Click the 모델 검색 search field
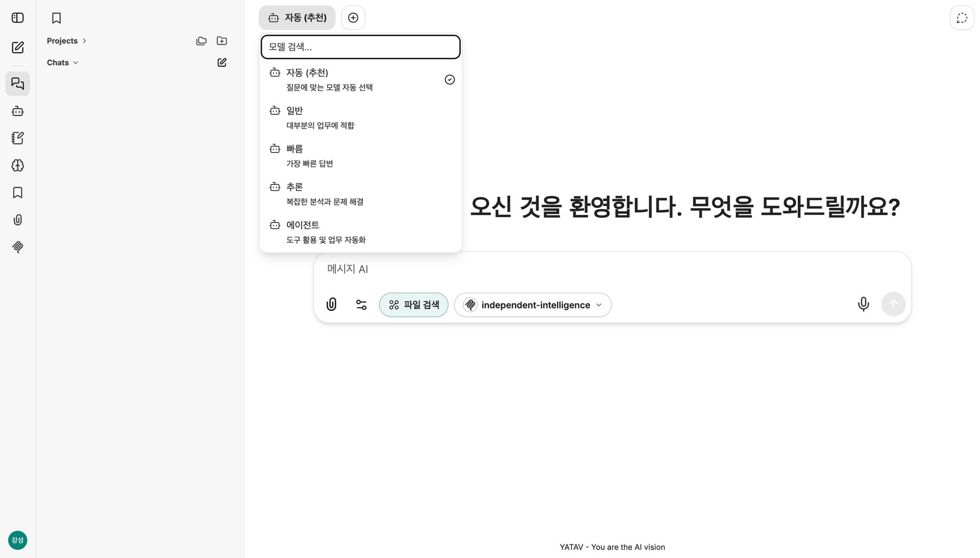Screen dimensions: 980x558 tap(361, 47)
